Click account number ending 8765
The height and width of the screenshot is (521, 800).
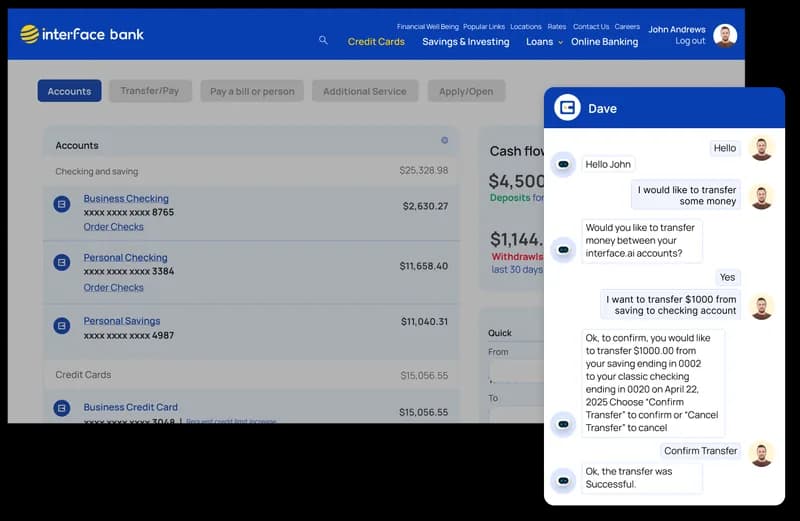[129, 212]
